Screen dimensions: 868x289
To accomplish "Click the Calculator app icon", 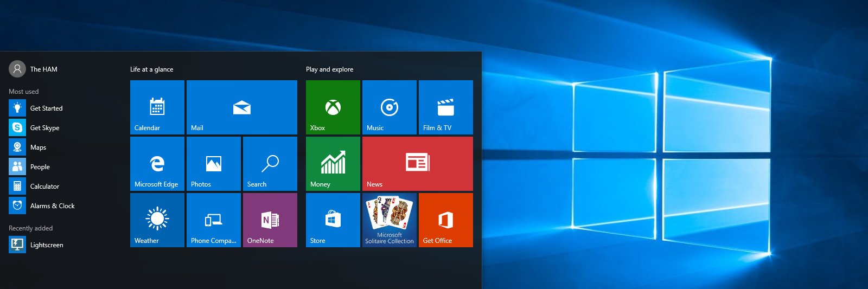I will [17, 186].
